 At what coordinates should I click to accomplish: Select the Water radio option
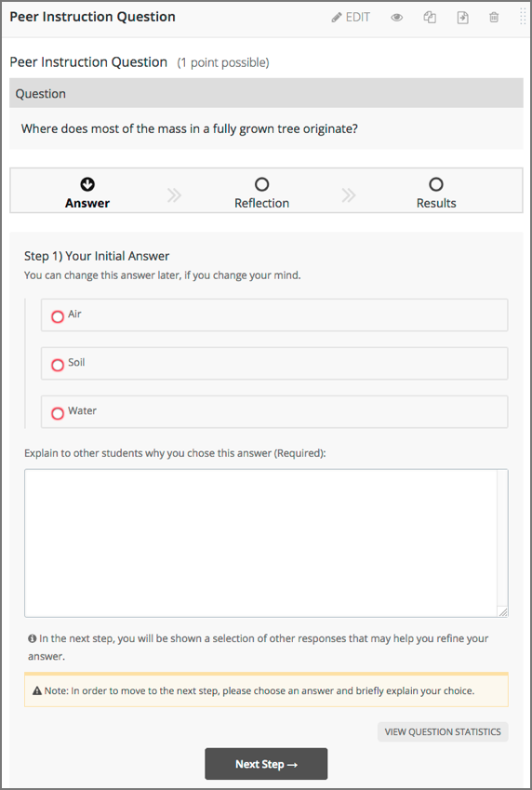click(58, 413)
